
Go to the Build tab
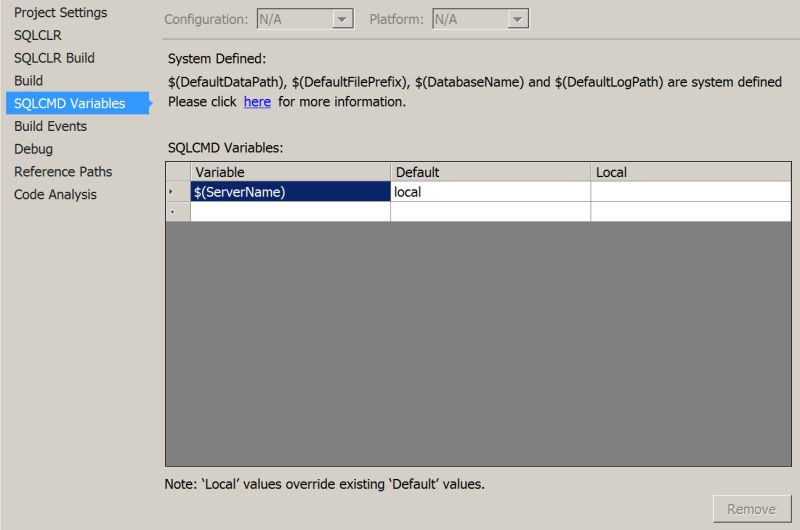[x=28, y=81]
